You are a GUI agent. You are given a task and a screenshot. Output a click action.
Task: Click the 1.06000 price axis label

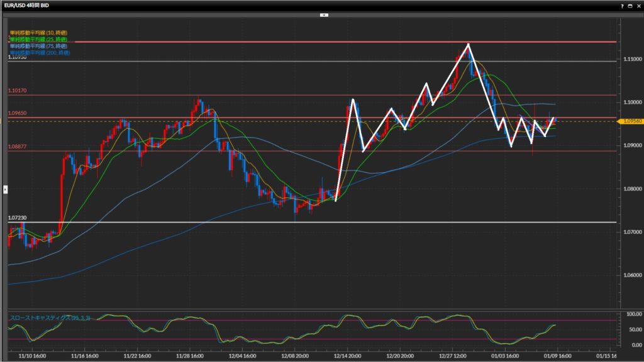pos(631,275)
